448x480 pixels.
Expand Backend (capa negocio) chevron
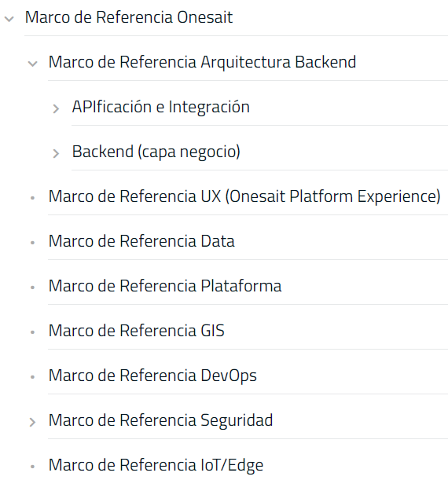pyautogui.click(x=56, y=153)
